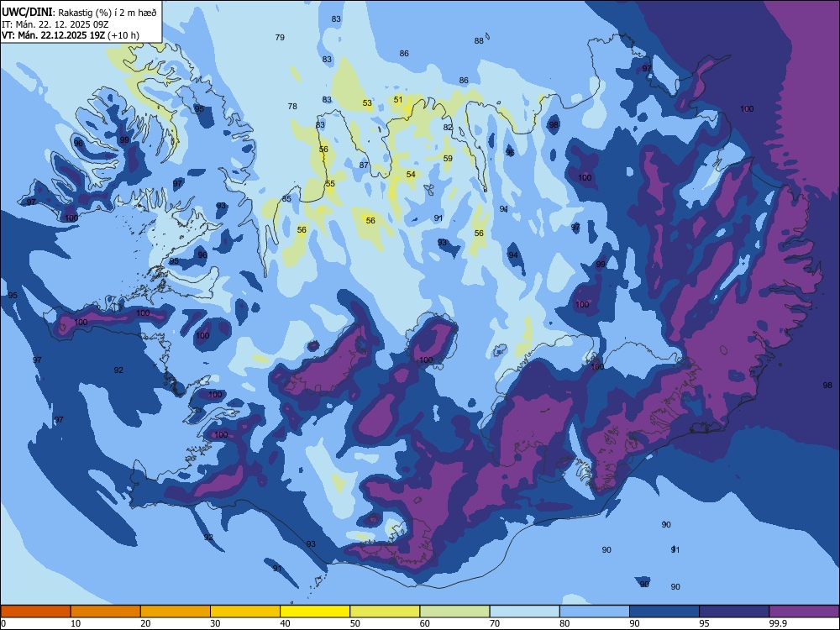Click the map value '87'

tap(364, 165)
